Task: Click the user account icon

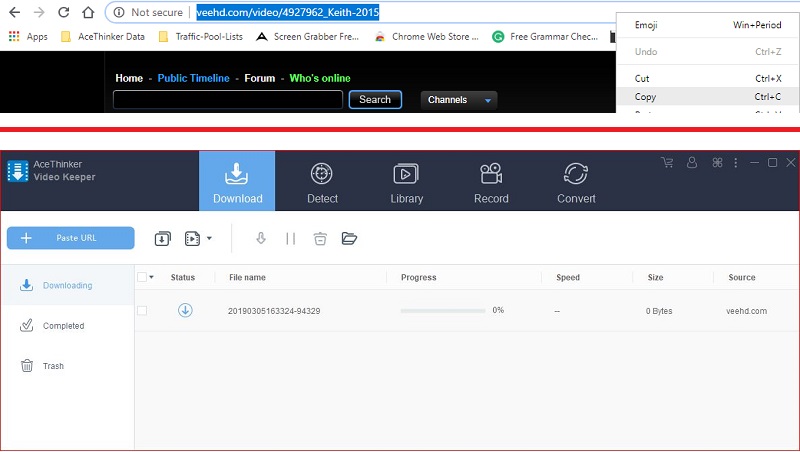Action: [691, 162]
